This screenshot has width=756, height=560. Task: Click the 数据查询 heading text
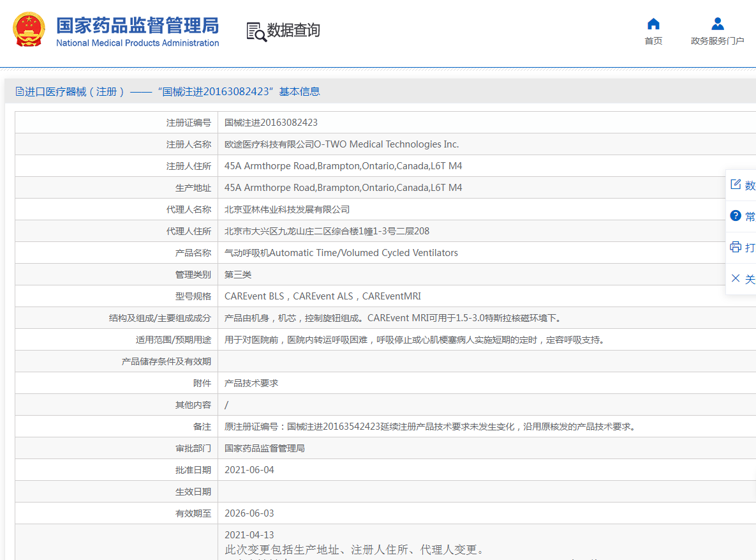[293, 30]
